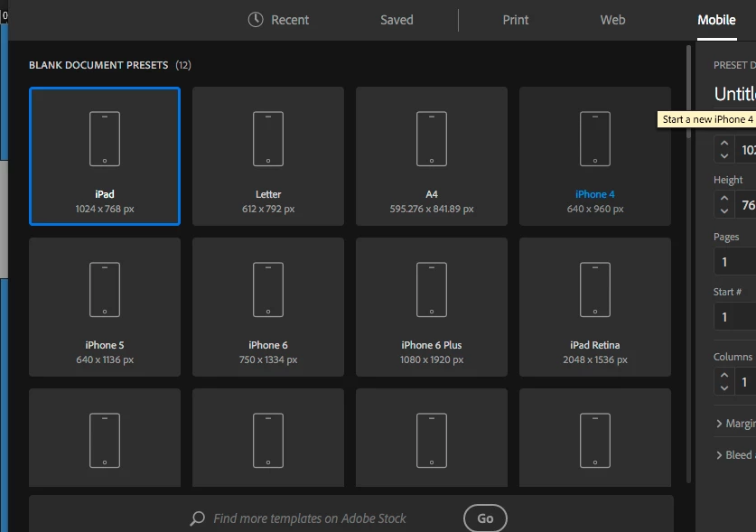Select the iPhone 4 preset
Image resolution: width=756 pixels, height=532 pixels.
tap(595, 156)
